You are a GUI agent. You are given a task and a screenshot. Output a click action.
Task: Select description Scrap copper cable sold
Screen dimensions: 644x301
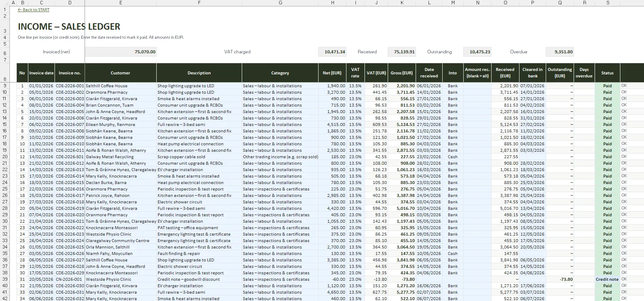199,157
